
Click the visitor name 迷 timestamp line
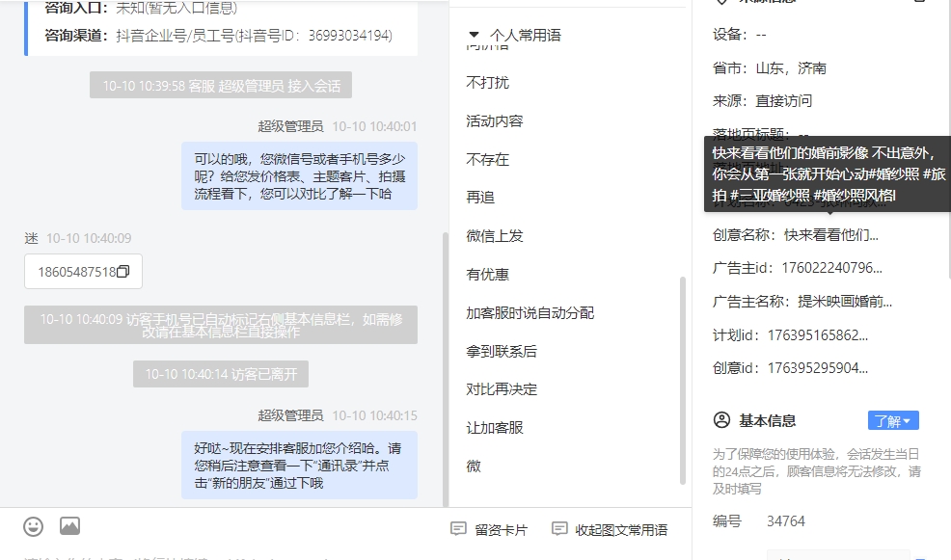point(77,238)
